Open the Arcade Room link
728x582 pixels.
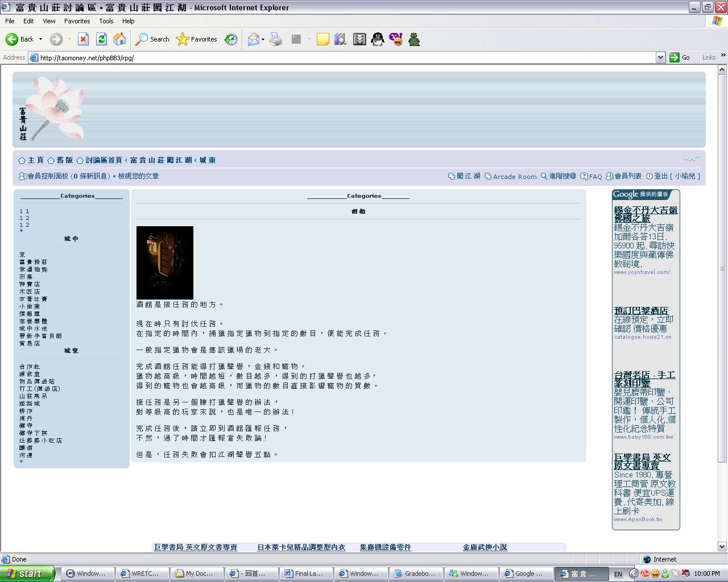coord(515,177)
